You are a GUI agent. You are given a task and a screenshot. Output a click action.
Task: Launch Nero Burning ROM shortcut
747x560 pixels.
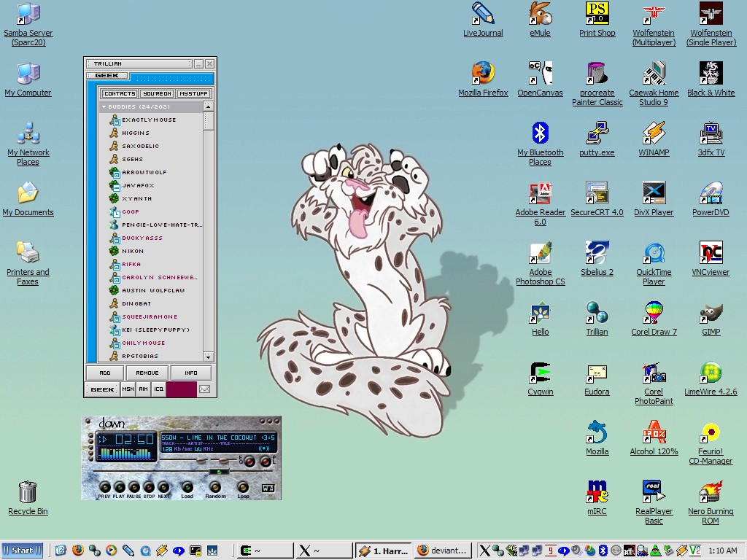point(711,502)
